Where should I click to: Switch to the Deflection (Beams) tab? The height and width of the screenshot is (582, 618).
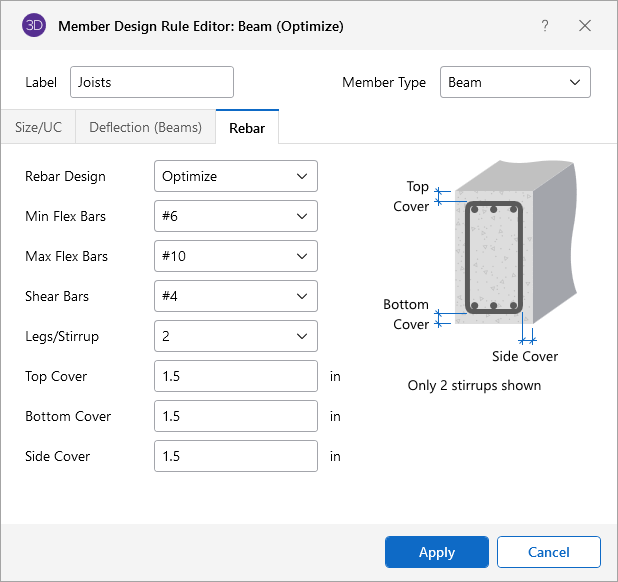tap(145, 127)
